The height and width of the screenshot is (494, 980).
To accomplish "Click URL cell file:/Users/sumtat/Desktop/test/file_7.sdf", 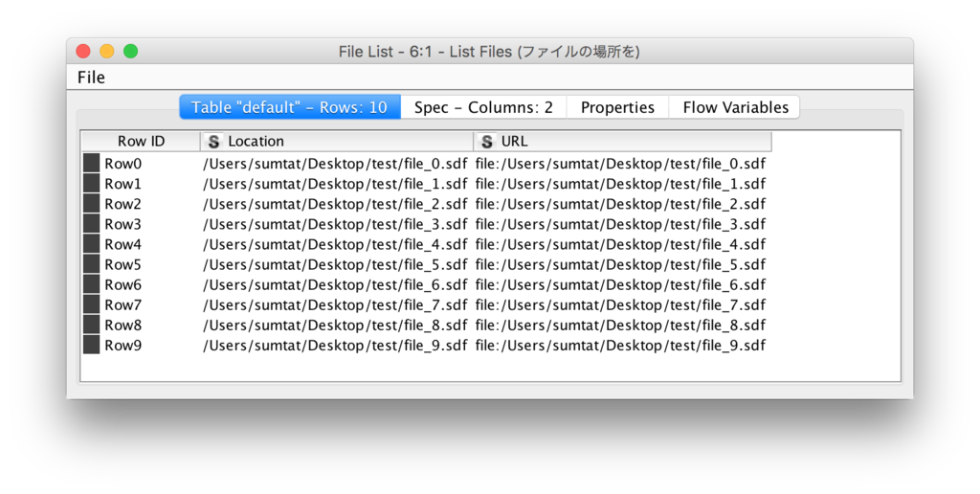I will (620, 304).
